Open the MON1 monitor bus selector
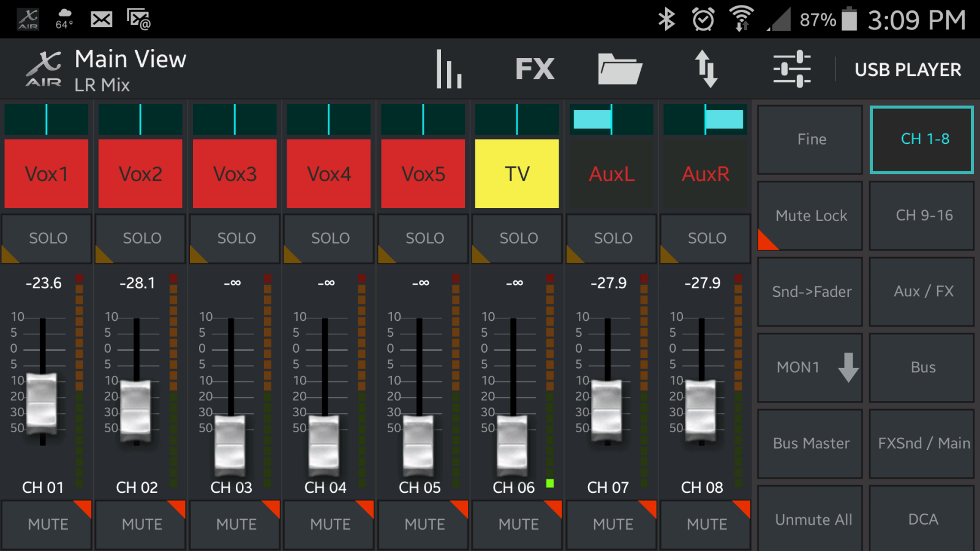980x551 pixels. [x=810, y=367]
